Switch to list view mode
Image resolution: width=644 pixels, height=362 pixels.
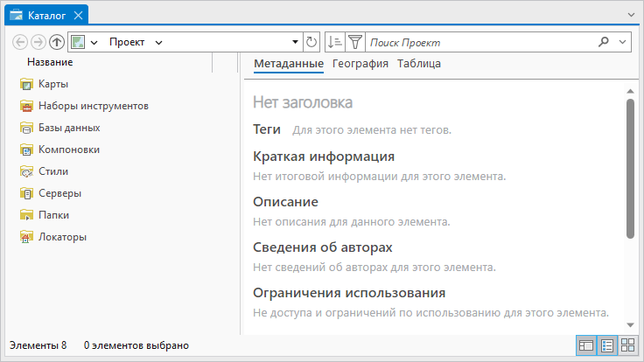[607, 345]
